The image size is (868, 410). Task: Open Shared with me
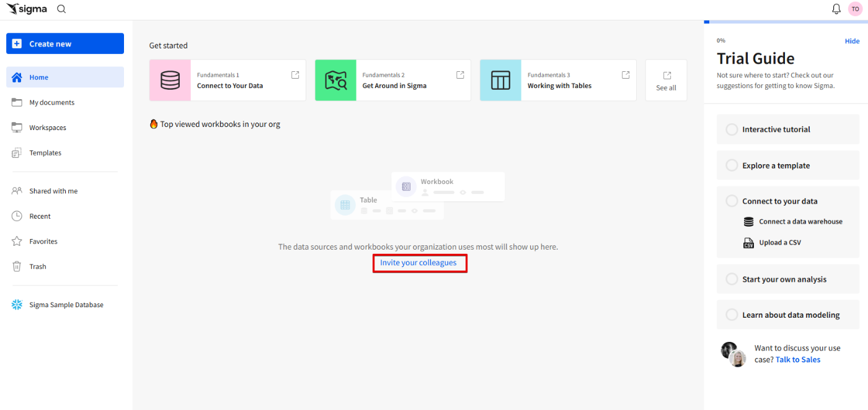(x=65, y=191)
